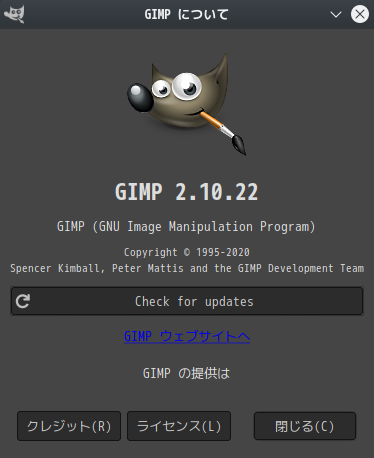Screen dimensions: 374x458
Task: Click the GIMP 2.10.22 version text
Action: pyautogui.click(x=187, y=192)
